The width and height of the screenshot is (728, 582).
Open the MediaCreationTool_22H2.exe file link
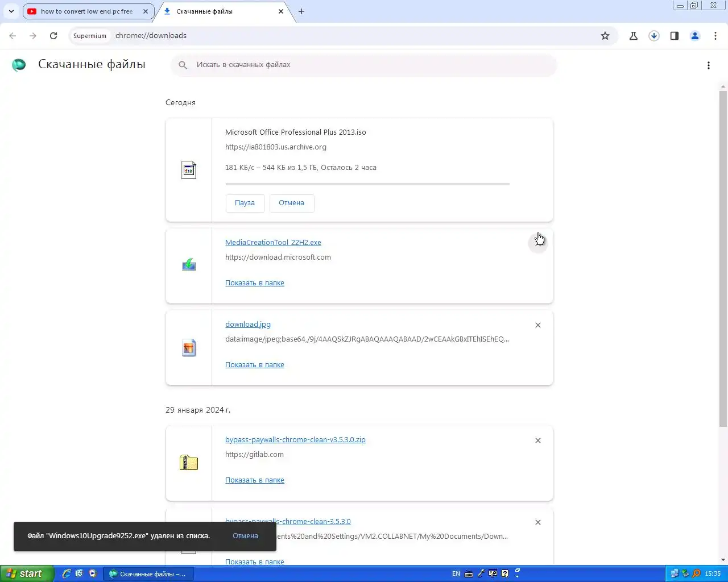point(273,243)
